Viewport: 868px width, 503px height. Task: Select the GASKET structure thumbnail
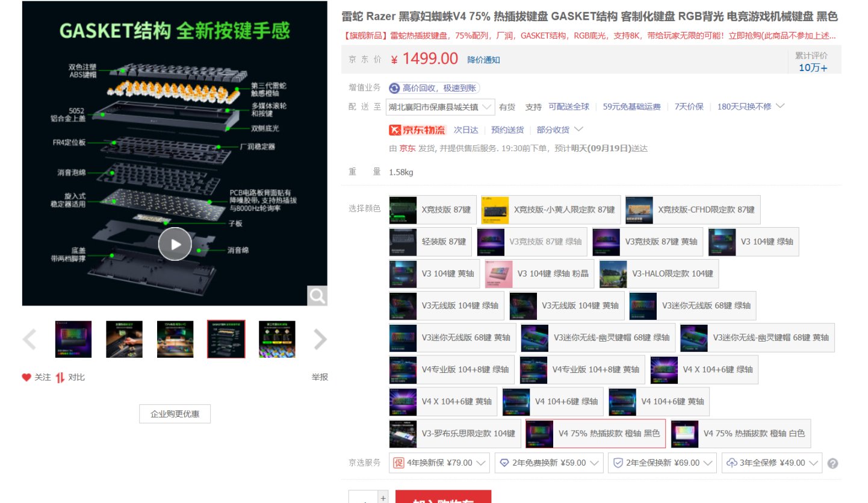[x=226, y=339]
